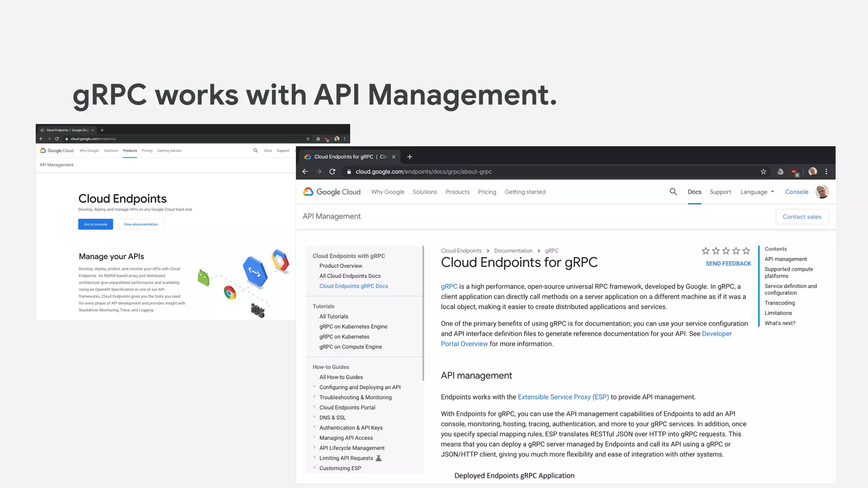Click View documentation button in background page

[141, 224]
